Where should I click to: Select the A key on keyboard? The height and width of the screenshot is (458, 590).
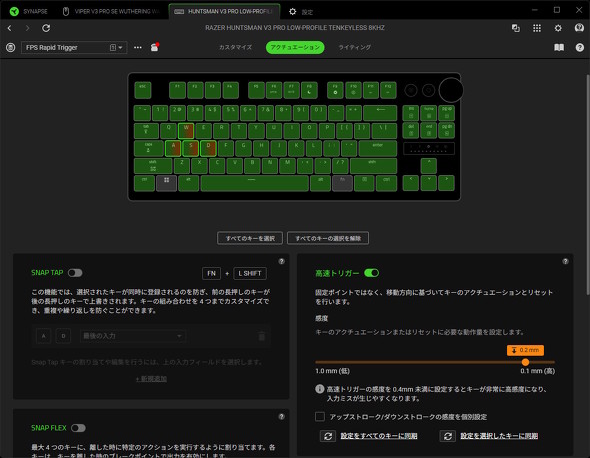pos(173,149)
